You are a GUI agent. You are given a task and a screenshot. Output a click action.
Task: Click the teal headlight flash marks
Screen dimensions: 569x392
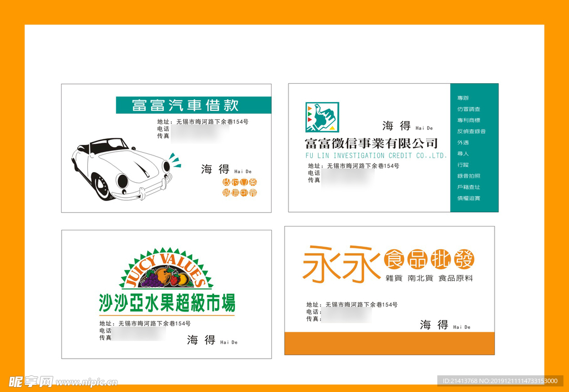click(175, 160)
